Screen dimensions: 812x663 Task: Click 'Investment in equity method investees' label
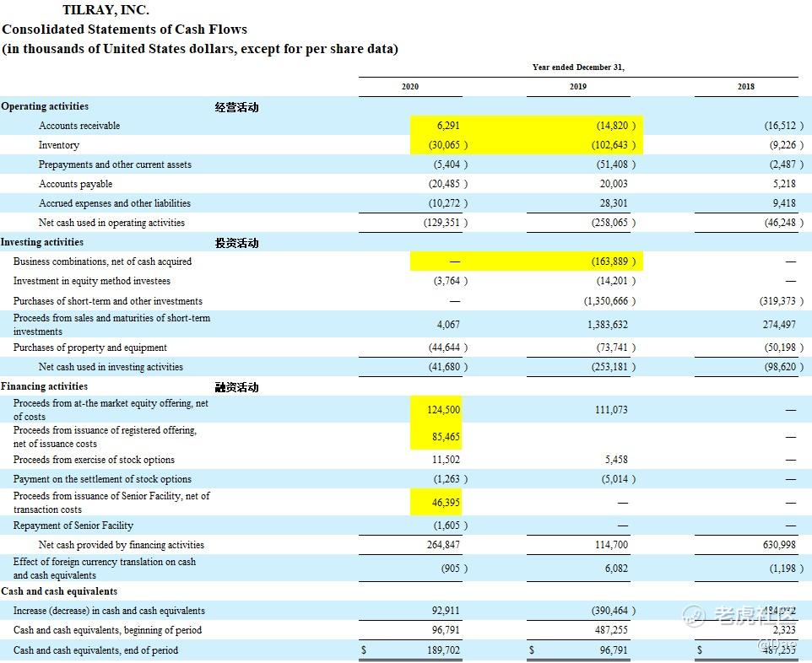[x=92, y=281]
